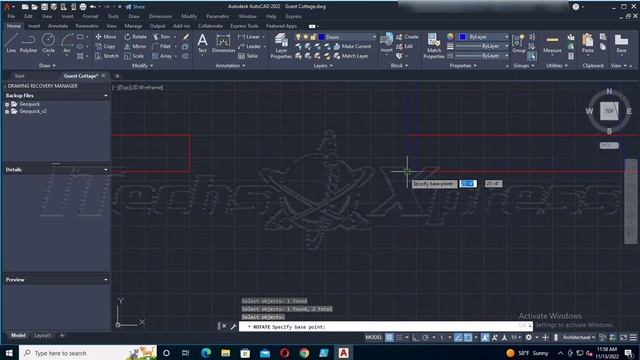Screen dimensions: 640x360
Task: Click the Stretch tool
Action: click(107, 56)
